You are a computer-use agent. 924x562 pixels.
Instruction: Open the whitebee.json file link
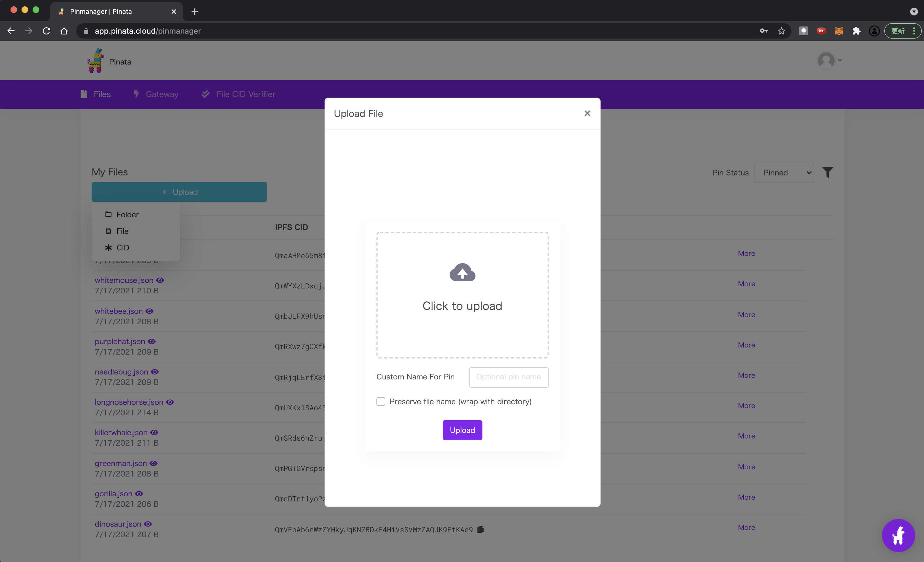pyautogui.click(x=118, y=311)
